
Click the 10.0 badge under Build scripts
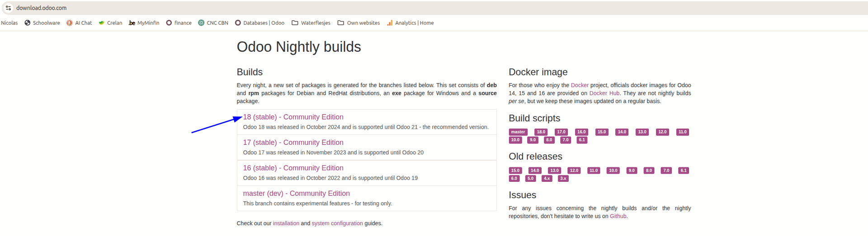coord(515,140)
